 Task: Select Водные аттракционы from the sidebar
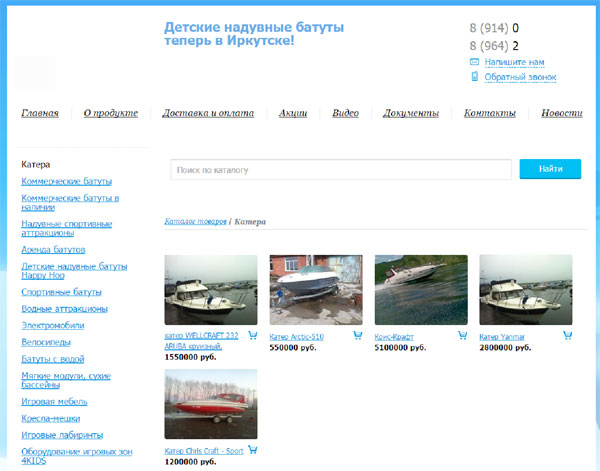pos(64,309)
